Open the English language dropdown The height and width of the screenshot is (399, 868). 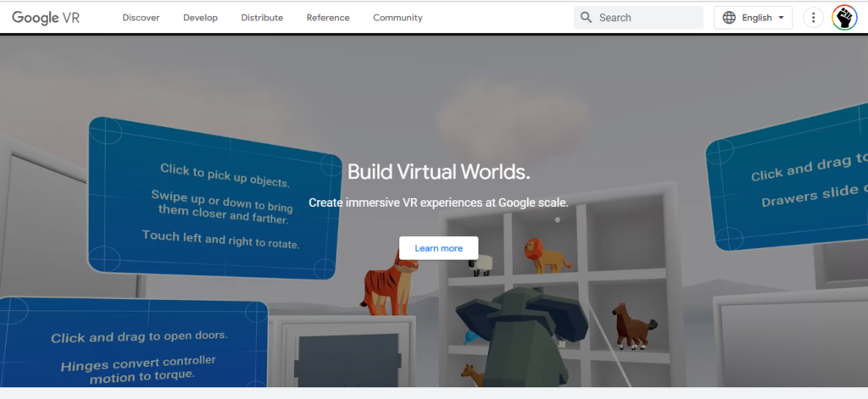pyautogui.click(x=753, y=18)
